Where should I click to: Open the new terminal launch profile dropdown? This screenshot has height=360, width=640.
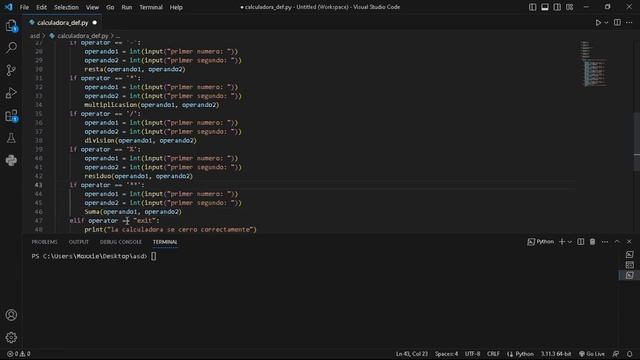[x=570, y=242]
